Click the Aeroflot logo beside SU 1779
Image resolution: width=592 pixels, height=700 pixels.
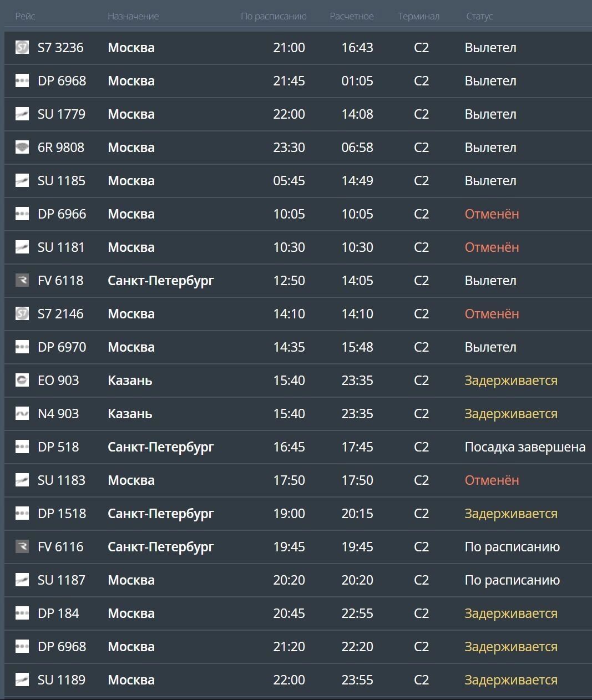pyautogui.click(x=22, y=114)
